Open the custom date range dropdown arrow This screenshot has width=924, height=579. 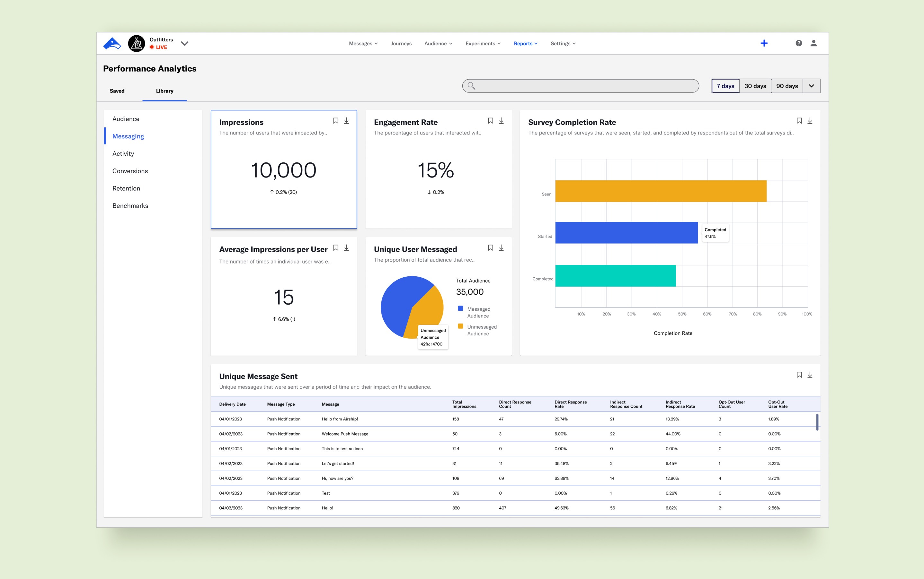pos(811,86)
